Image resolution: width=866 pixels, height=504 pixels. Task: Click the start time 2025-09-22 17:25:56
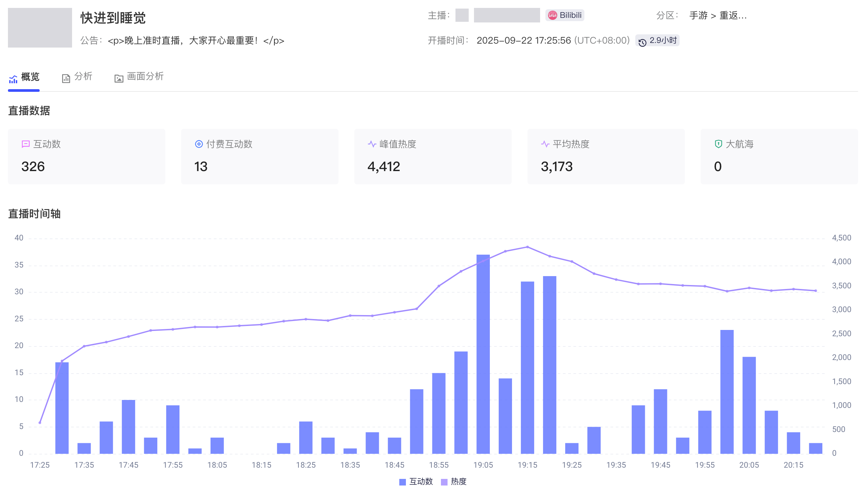pyautogui.click(x=524, y=41)
